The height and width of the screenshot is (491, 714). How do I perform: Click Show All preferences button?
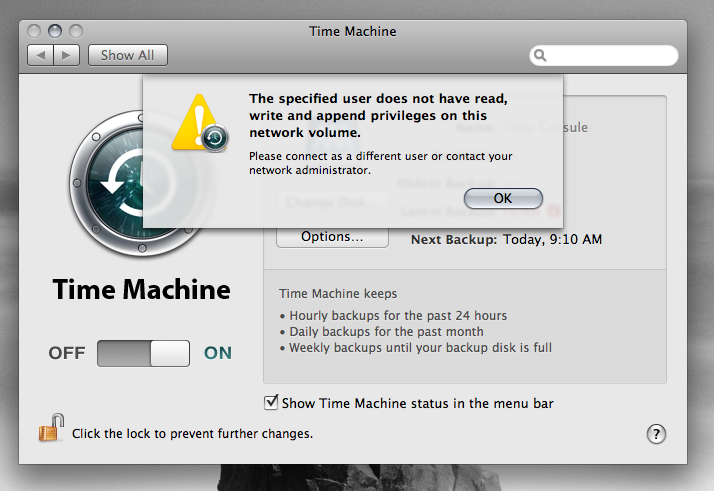tap(128, 55)
